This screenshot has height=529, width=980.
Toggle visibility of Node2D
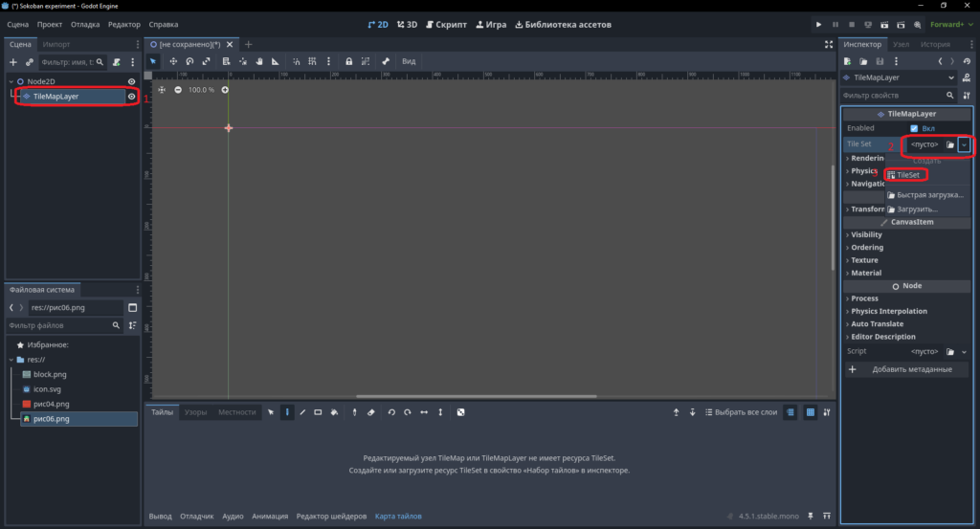pyautogui.click(x=131, y=81)
